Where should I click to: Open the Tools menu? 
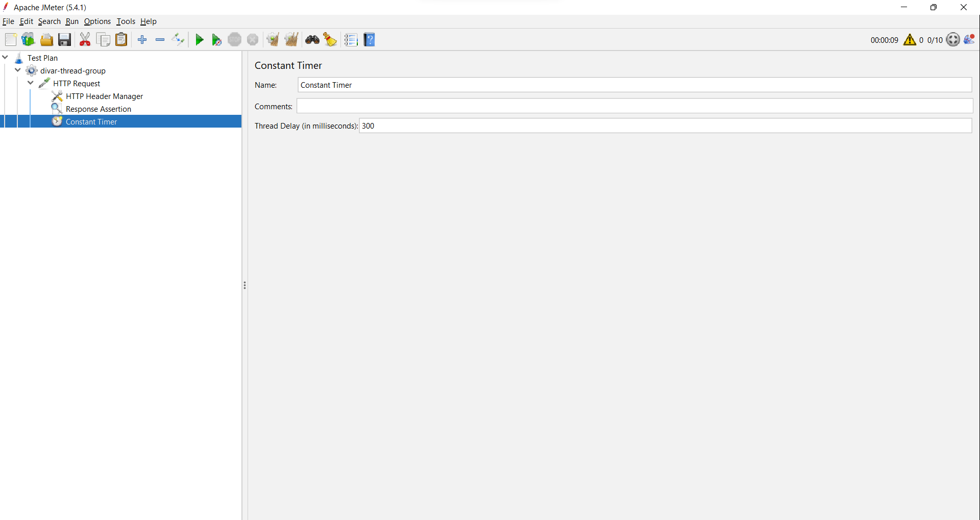pyautogui.click(x=126, y=21)
